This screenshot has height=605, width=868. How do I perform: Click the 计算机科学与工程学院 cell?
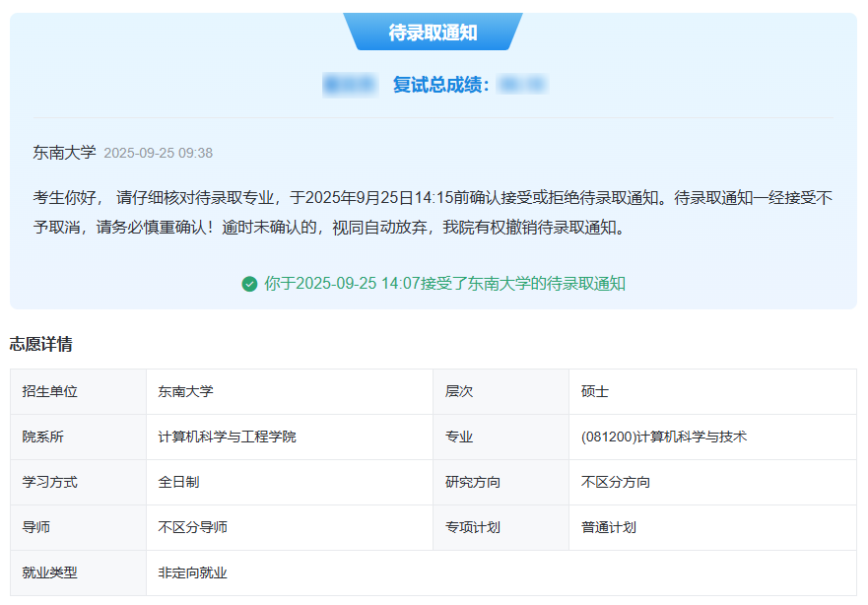tap(227, 437)
